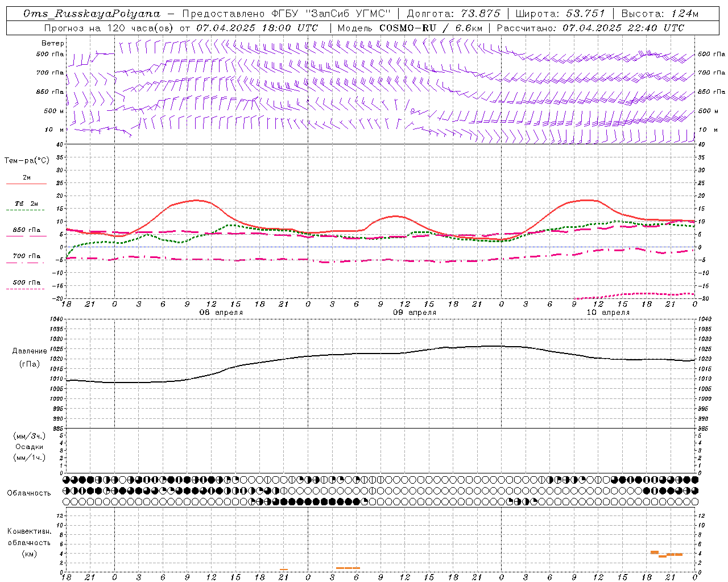The width and height of the screenshot is (728, 582).
Task: Click the orange convective cloud bar on 09 апреля
Action: click(x=348, y=568)
